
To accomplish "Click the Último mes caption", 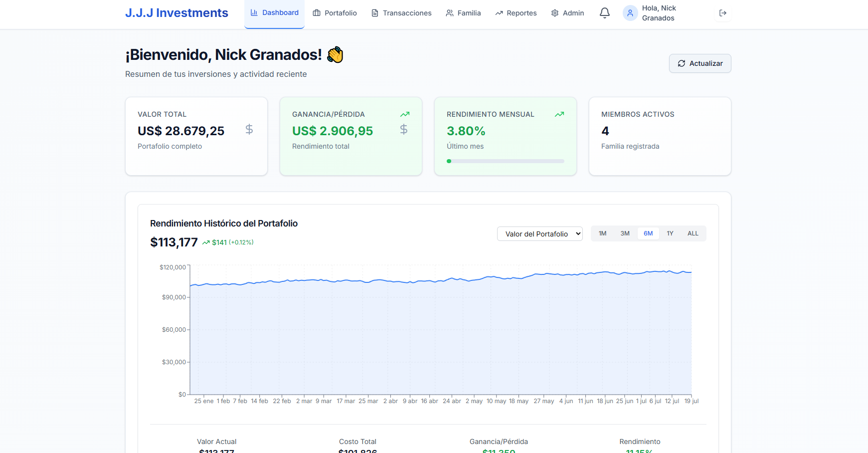I will pyautogui.click(x=465, y=146).
